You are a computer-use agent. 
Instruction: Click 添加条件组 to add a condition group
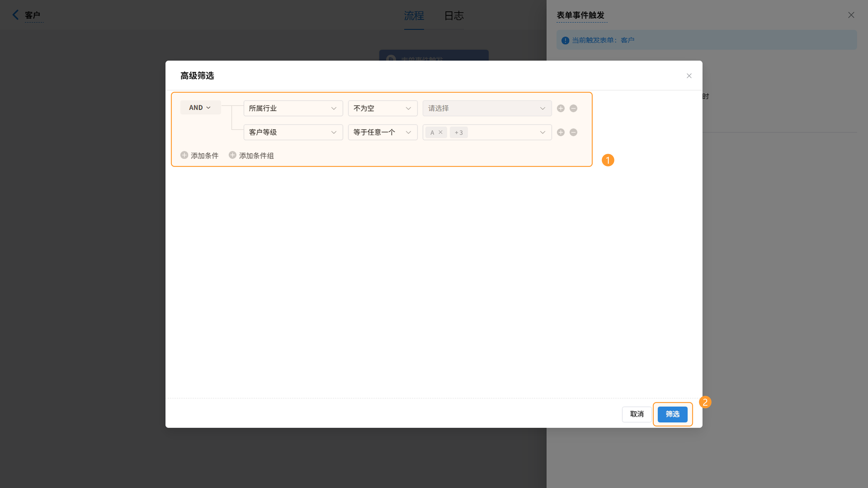coord(251,155)
